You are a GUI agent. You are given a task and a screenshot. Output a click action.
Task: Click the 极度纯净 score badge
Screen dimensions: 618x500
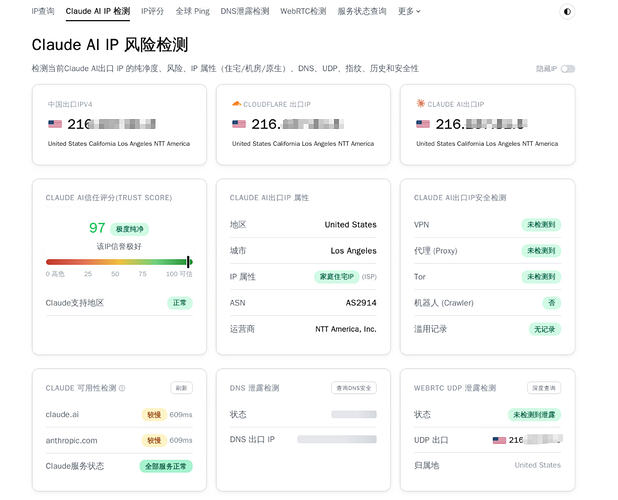129,229
